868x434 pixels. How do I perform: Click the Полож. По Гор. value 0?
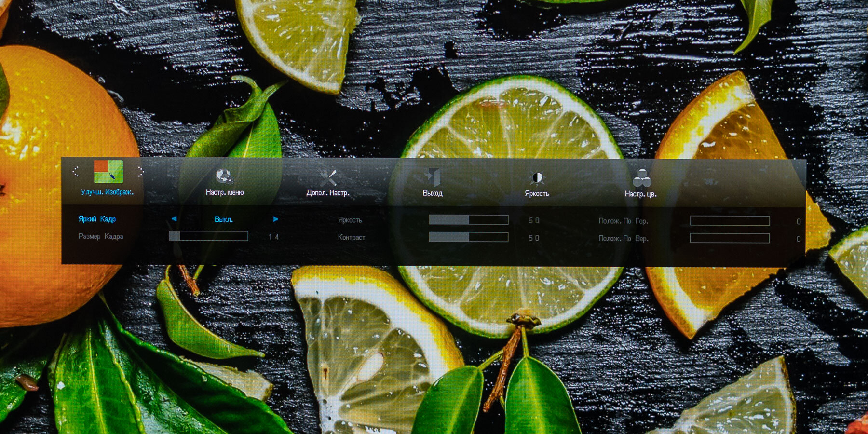click(799, 221)
